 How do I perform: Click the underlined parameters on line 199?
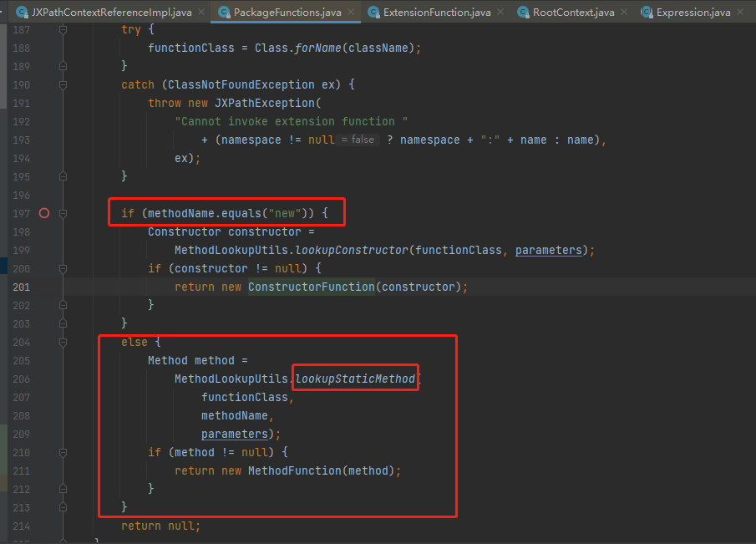click(549, 251)
